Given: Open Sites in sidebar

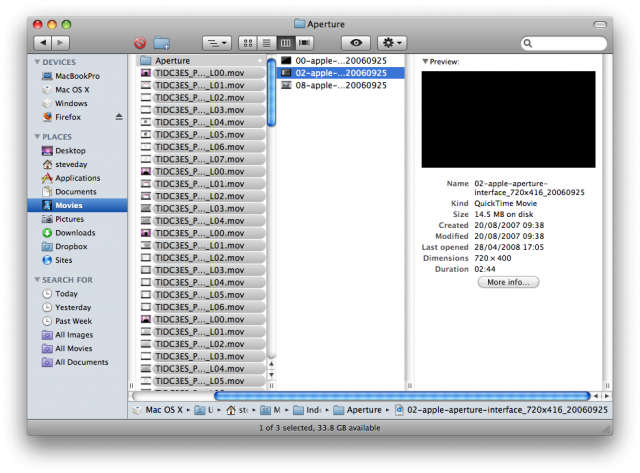Looking at the screenshot, I should pos(77,260).
